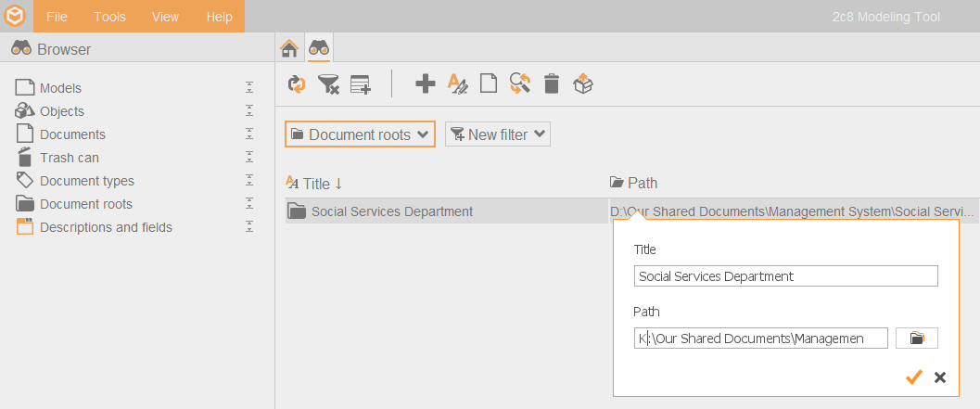Click the package export box icon
Image resolution: width=980 pixels, height=409 pixels.
click(582, 83)
